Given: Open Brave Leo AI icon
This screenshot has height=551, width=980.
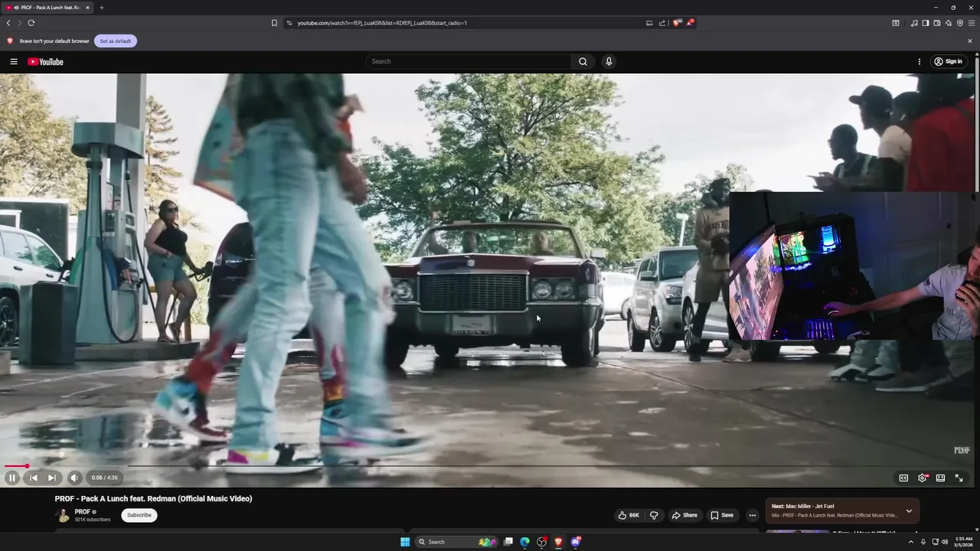Looking at the screenshot, I should tap(948, 23).
